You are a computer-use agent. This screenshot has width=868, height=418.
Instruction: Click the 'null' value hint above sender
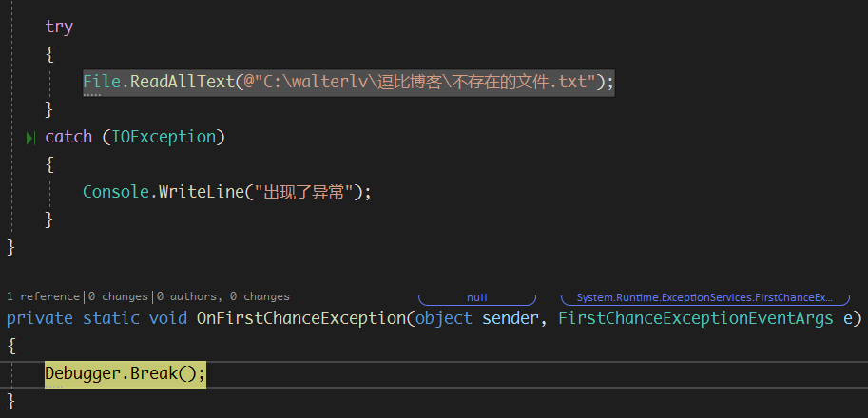(x=476, y=298)
